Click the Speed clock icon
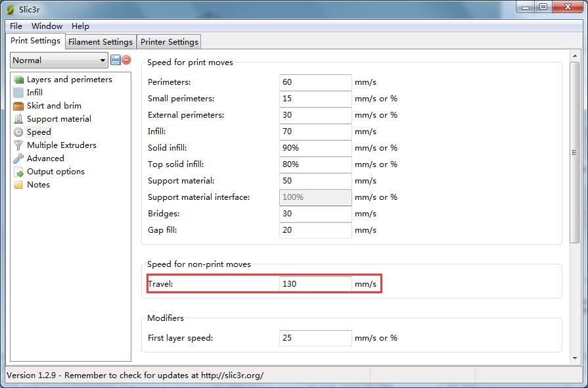This screenshot has height=388, width=588. tap(18, 132)
